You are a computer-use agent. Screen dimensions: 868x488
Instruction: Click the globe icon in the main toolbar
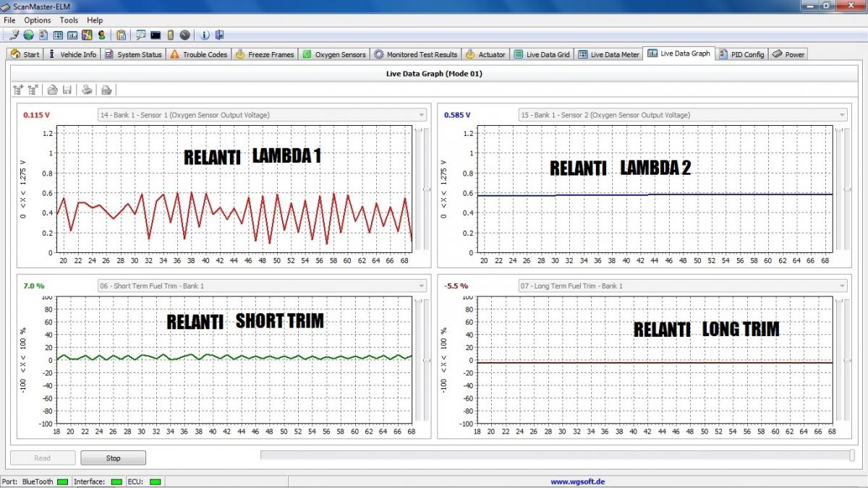28,35
